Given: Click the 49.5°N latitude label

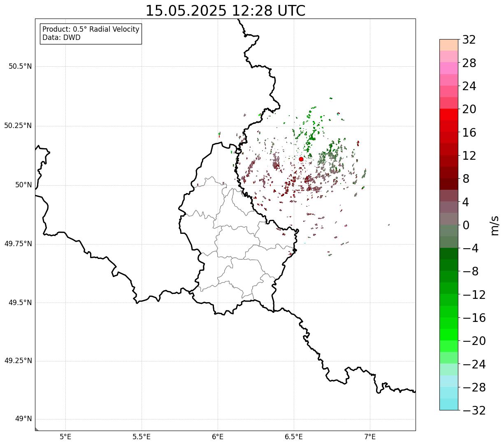Looking at the screenshot, I should pyautogui.click(x=20, y=303).
